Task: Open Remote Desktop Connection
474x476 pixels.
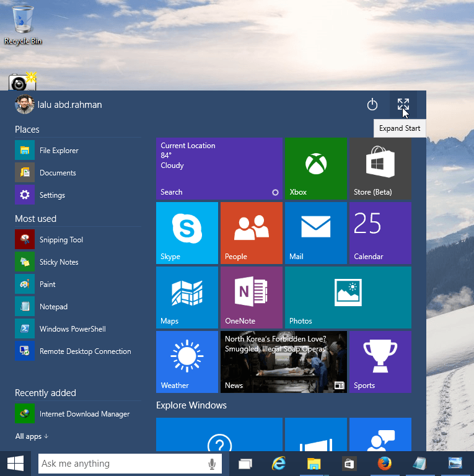Action: point(78,351)
